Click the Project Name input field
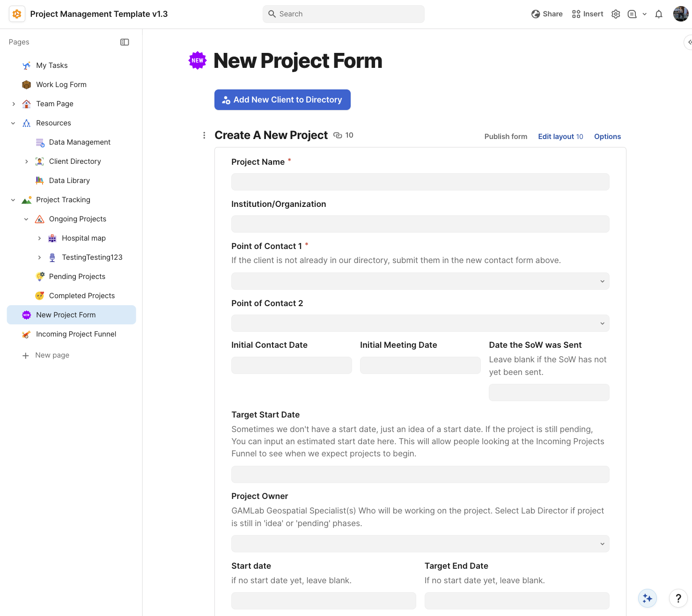Screen dimensions: 692x616 420,182
